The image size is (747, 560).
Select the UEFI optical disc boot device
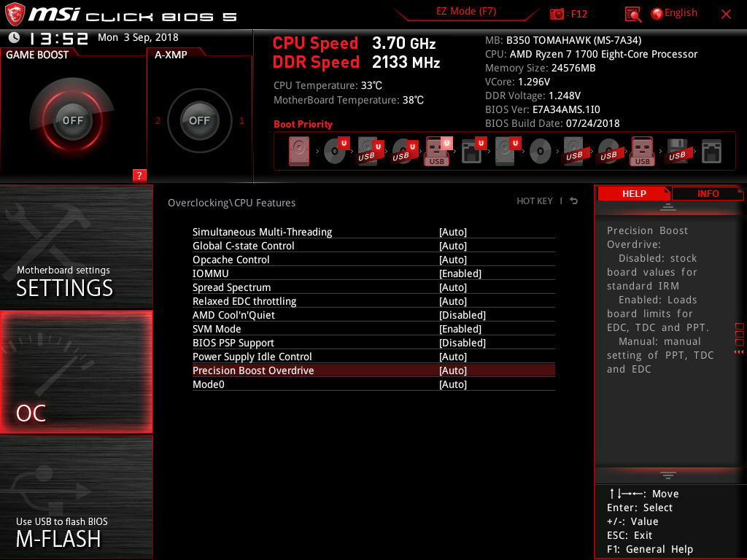[x=336, y=152]
